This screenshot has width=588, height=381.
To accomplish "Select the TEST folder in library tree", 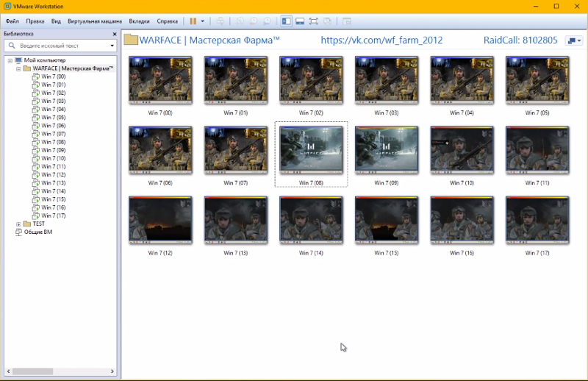I will point(39,224).
